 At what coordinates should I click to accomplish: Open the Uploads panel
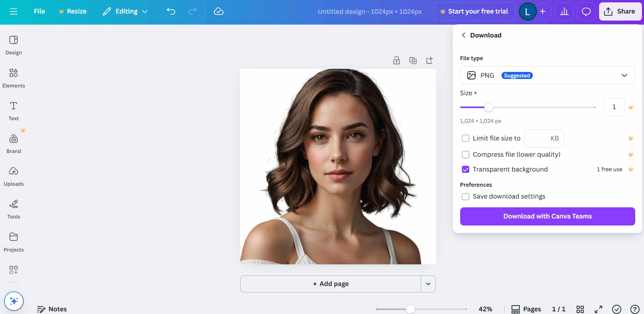(x=14, y=176)
